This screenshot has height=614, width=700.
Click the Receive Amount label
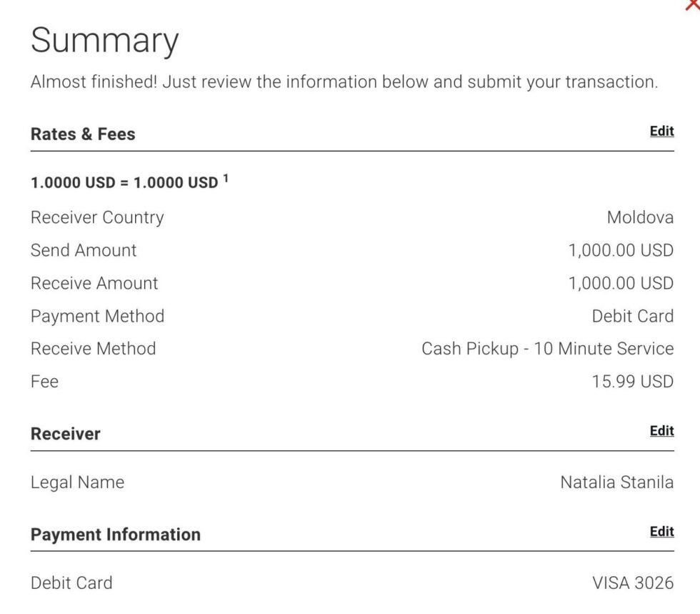(x=94, y=283)
